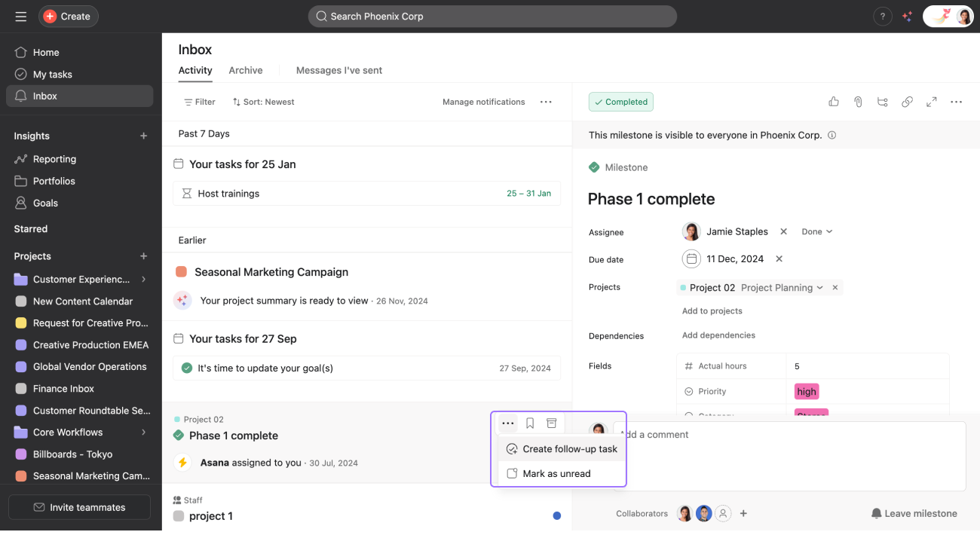Attach a file using the paperclip icon
This screenshot has height=535, width=980.
click(857, 101)
